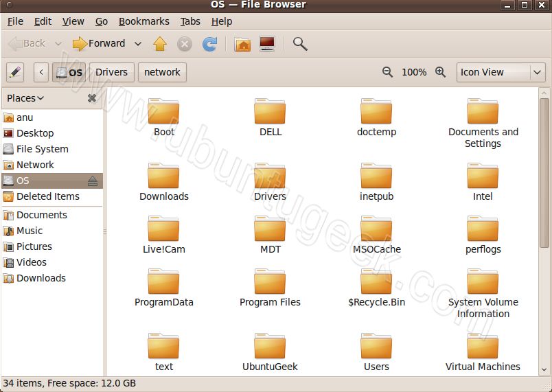This screenshot has width=552, height=392.
Task: Open the Back history dropdown arrow
Action: pos(58,44)
